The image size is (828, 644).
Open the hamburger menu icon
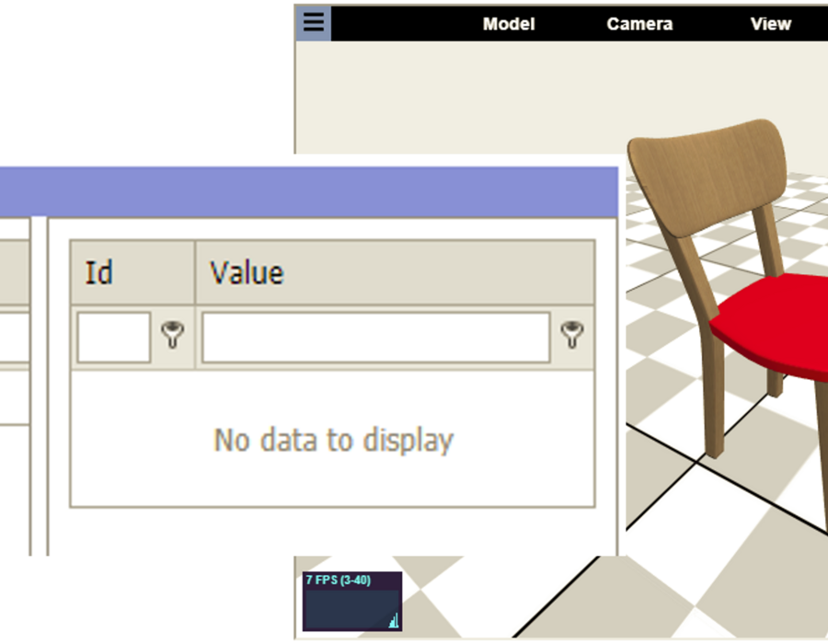click(x=313, y=23)
